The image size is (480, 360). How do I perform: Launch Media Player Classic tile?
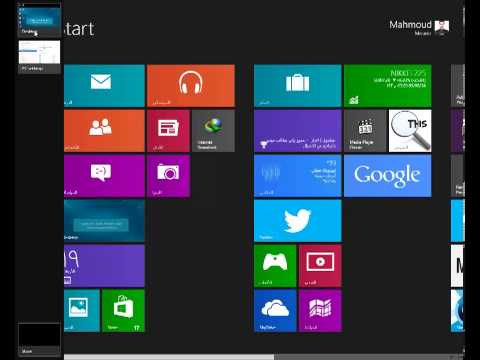[x=365, y=131]
